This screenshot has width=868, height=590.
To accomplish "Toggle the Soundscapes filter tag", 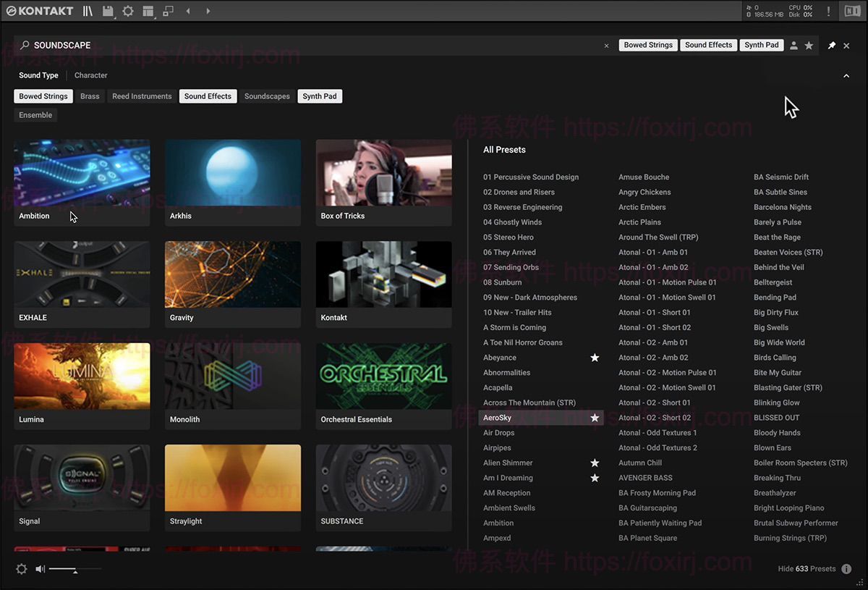I will click(268, 96).
